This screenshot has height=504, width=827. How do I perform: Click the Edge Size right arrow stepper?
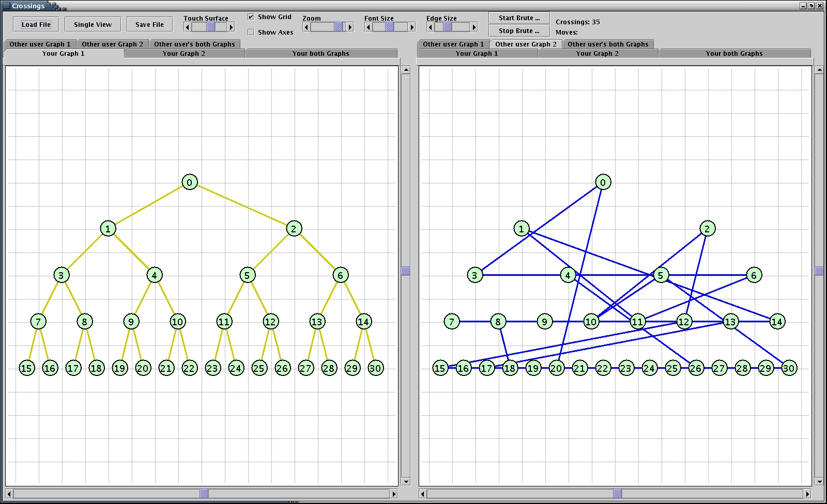click(473, 26)
